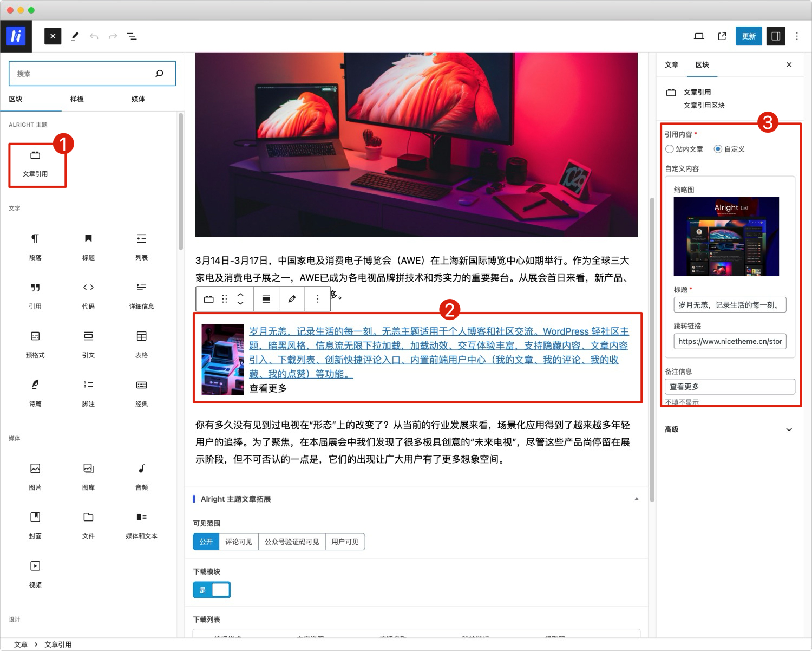The height and width of the screenshot is (651, 812).
Task: Open the block alignment option
Action: click(266, 299)
